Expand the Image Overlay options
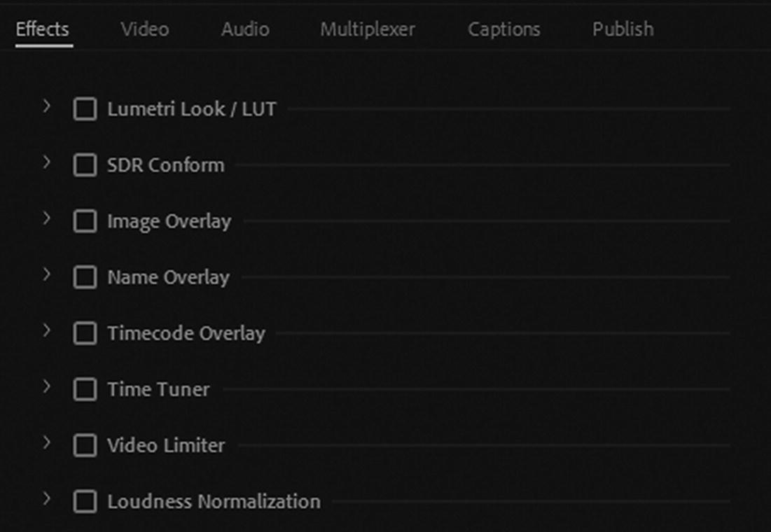 pos(47,218)
